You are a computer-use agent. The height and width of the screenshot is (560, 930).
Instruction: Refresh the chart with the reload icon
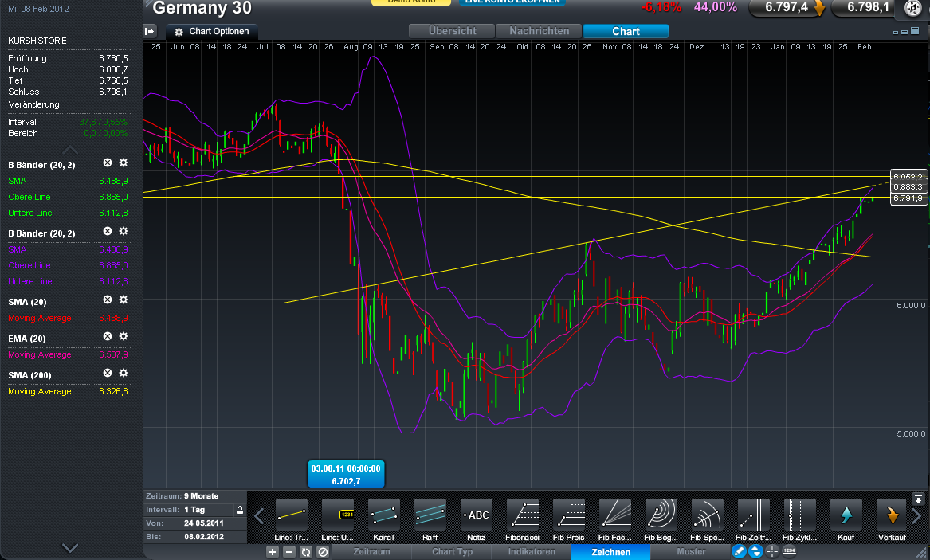[306, 552]
